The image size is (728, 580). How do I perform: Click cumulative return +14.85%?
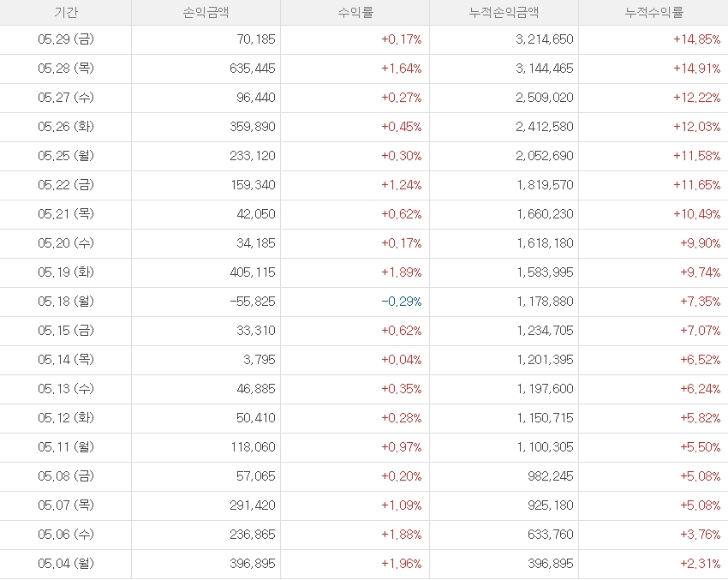(697, 39)
